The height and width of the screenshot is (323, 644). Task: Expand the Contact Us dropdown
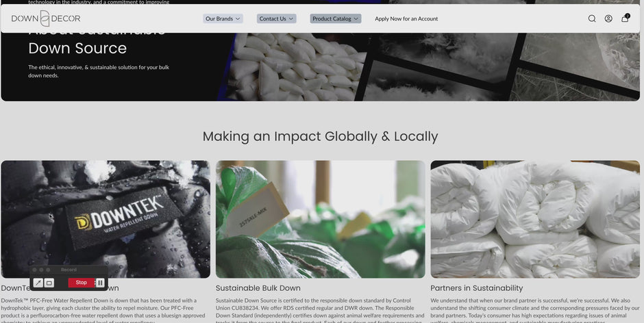pyautogui.click(x=276, y=18)
